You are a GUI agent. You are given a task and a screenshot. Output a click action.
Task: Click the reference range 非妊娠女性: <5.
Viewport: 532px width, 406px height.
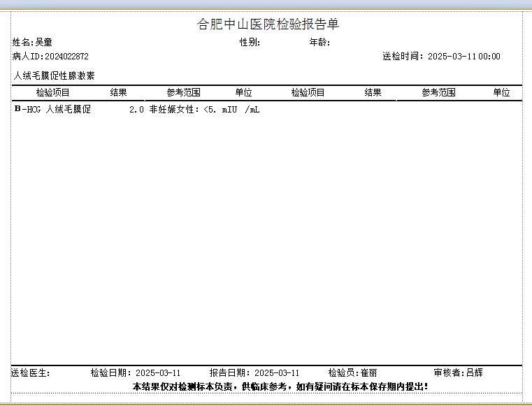(x=182, y=109)
